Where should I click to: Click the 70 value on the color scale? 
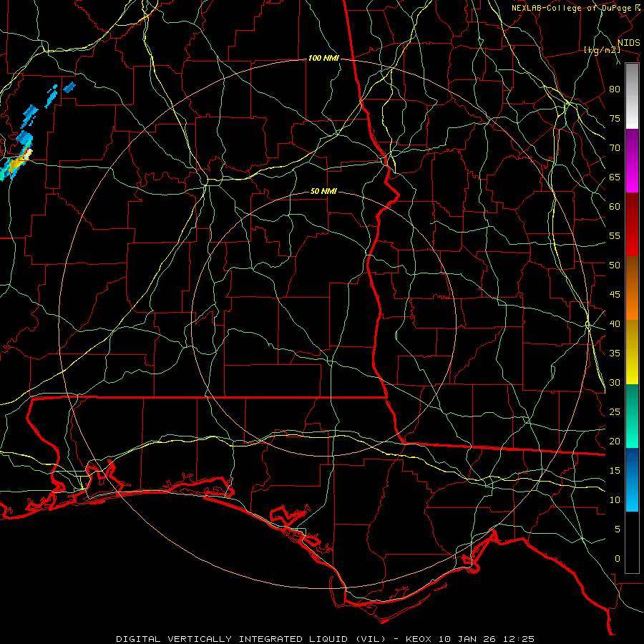(x=615, y=148)
